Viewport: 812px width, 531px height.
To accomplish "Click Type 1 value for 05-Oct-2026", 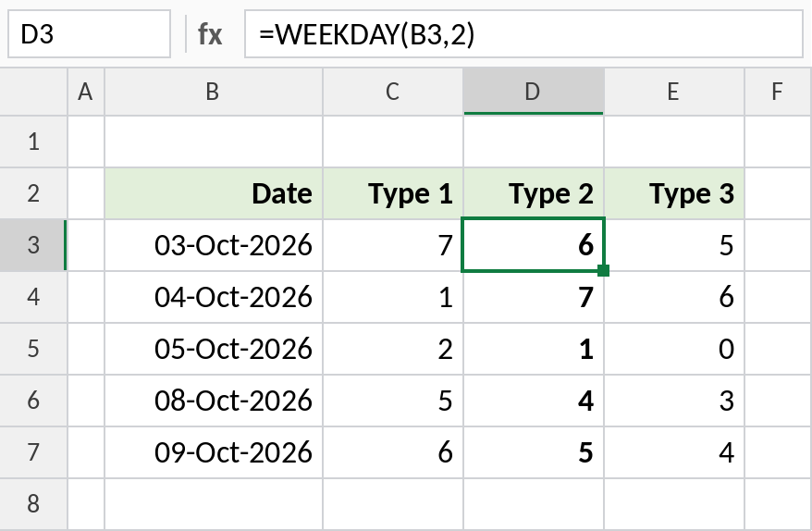I will click(393, 349).
